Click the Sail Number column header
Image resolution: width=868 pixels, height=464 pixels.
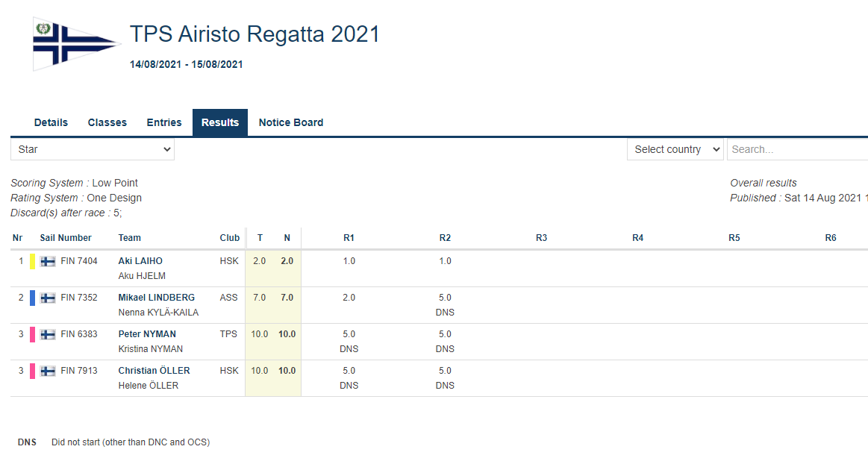66,238
